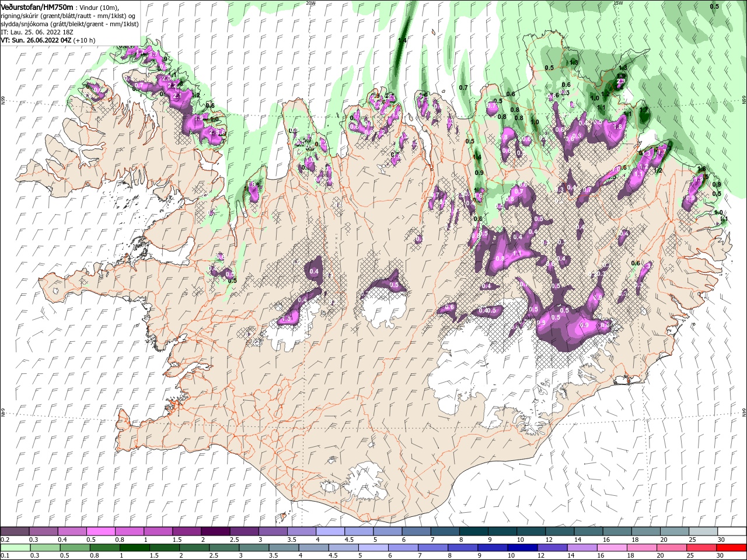747x560 pixels.
Task: Click the white snow swatch after 30
Action: (731, 531)
